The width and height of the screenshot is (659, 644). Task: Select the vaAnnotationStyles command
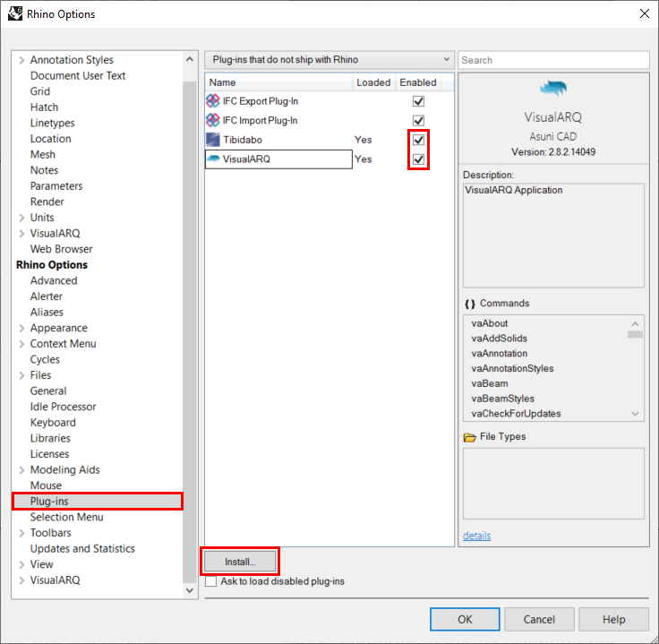pos(512,369)
